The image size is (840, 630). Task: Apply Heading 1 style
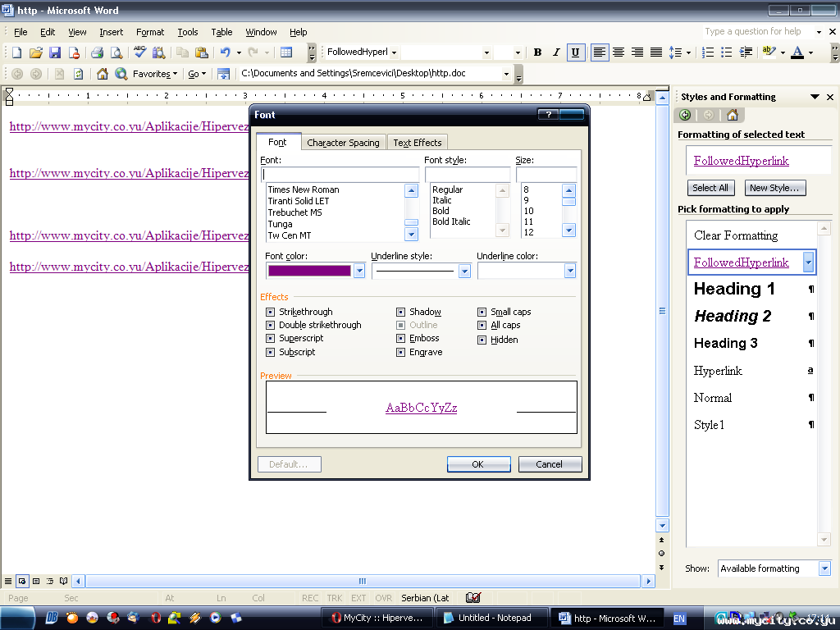click(734, 289)
